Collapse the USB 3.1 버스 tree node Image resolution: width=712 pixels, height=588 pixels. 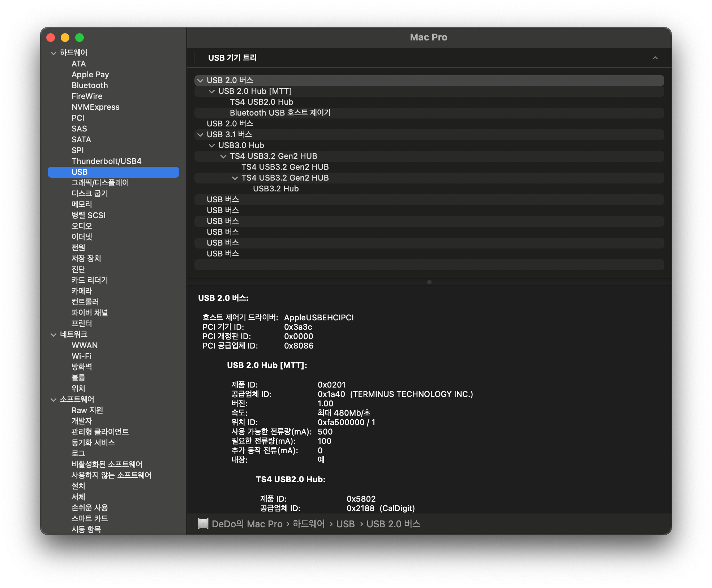tap(201, 134)
